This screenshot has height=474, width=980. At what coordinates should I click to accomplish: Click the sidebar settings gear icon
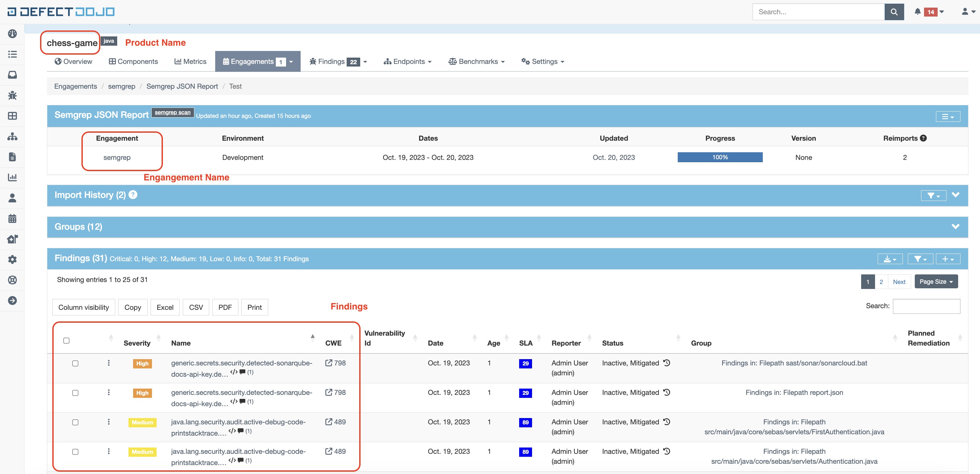tap(12, 260)
